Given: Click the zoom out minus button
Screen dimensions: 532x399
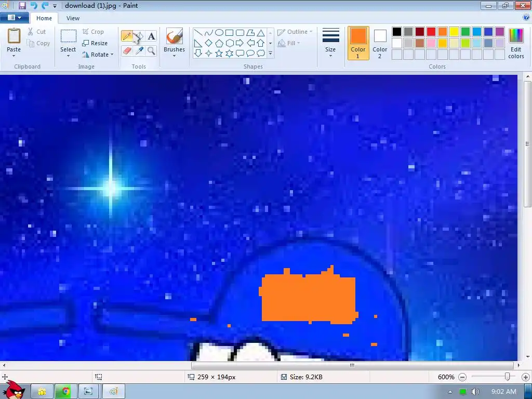Looking at the screenshot, I should pyautogui.click(x=462, y=377).
